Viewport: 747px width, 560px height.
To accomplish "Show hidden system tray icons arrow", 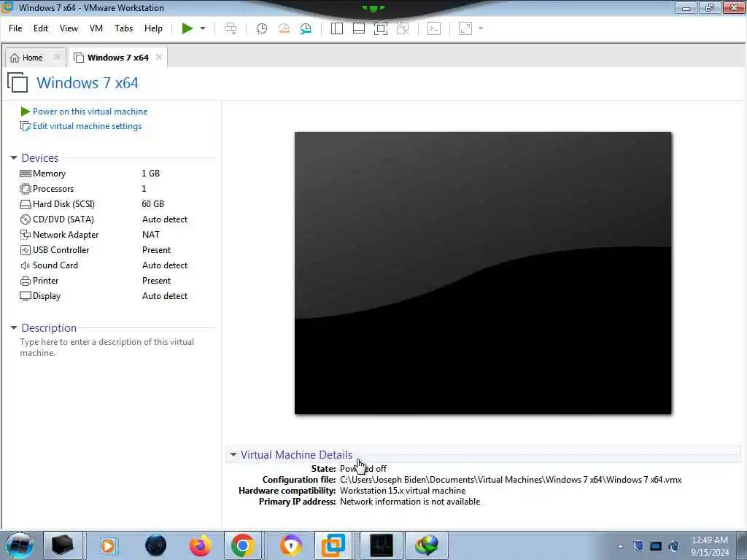I will click(620, 546).
